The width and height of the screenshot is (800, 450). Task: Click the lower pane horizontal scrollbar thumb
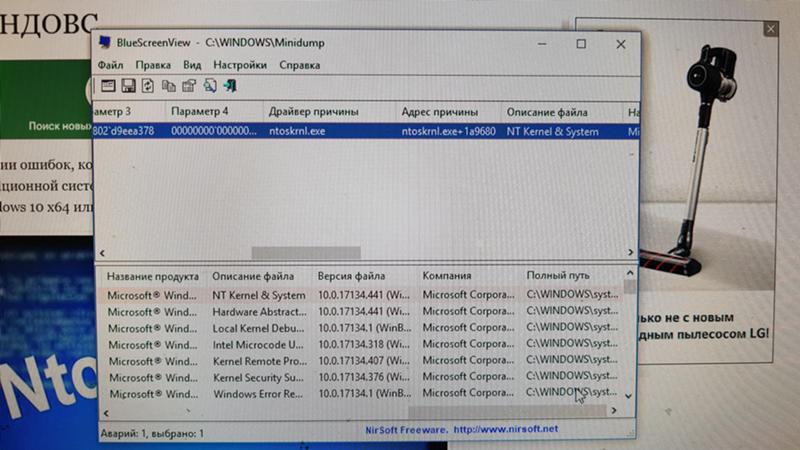click(x=507, y=411)
